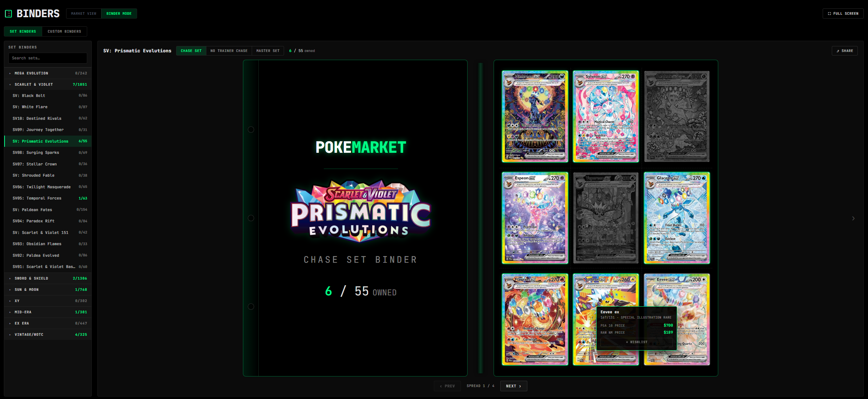Expand the Mid-Era group
The image size is (868, 399).
click(48, 312)
